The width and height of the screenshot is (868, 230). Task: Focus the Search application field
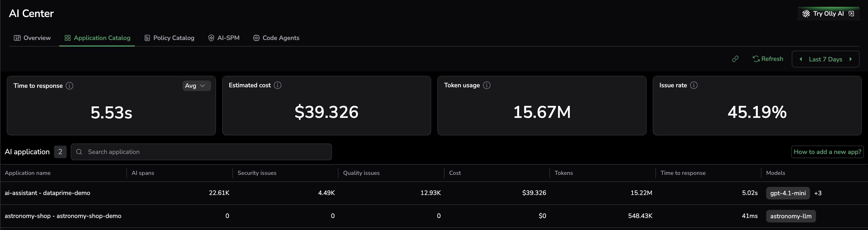(202, 152)
